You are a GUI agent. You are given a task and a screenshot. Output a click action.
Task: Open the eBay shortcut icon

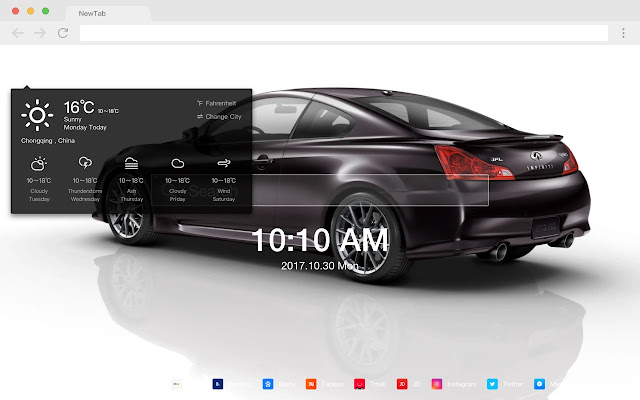click(x=176, y=384)
